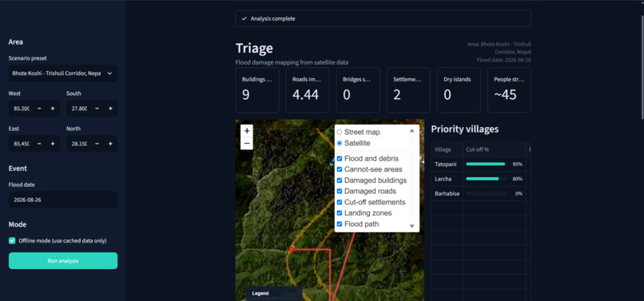
Task: Click the red marker on the map
Action: click(x=292, y=249)
